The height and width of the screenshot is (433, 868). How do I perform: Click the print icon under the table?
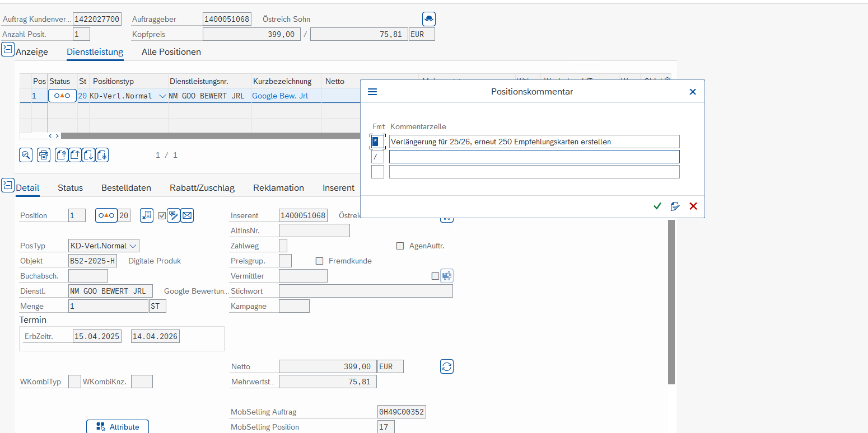[44, 155]
